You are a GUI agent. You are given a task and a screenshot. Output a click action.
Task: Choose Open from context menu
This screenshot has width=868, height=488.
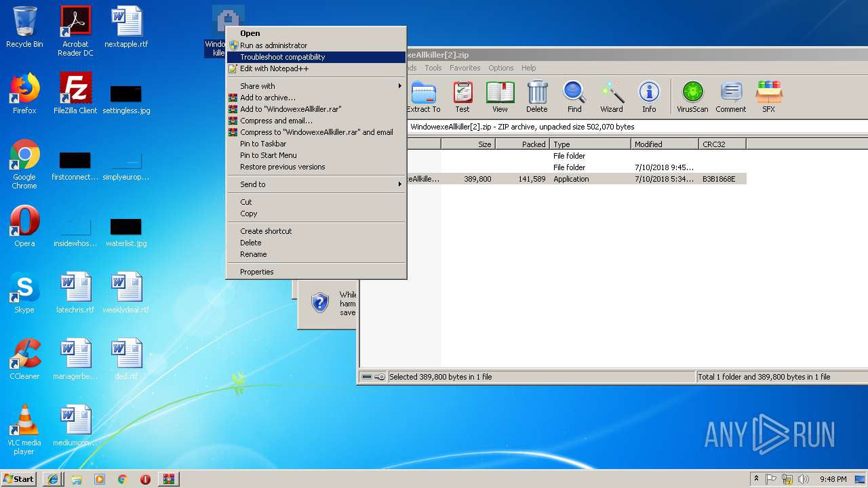coord(316,33)
